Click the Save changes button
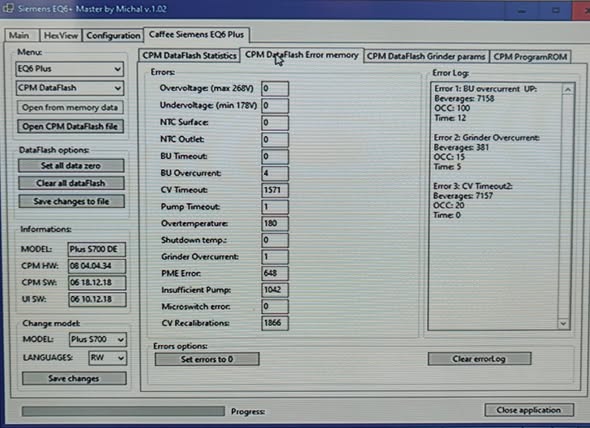The width and height of the screenshot is (590, 428). pos(74,378)
